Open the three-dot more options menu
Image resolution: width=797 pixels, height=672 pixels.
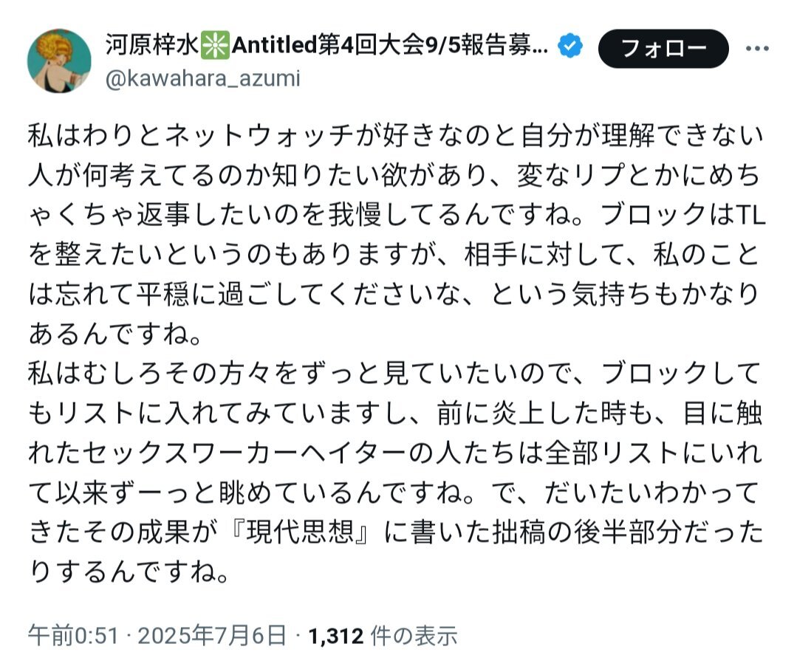pyautogui.click(x=756, y=49)
